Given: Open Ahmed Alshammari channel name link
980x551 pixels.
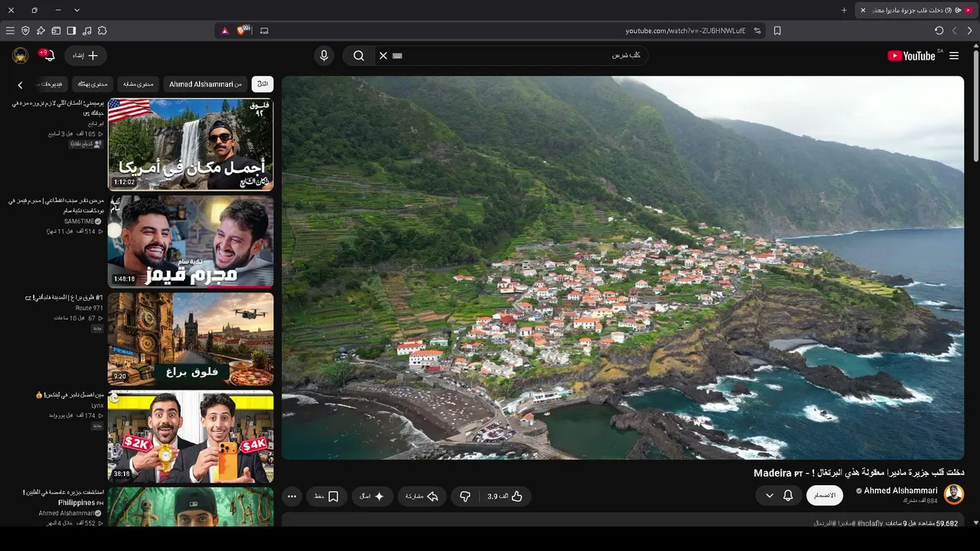Looking at the screenshot, I should coord(900,491).
